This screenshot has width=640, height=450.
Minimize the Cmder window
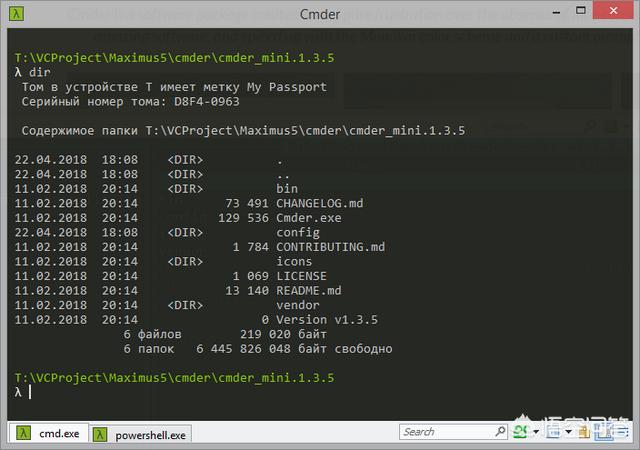[556, 12]
